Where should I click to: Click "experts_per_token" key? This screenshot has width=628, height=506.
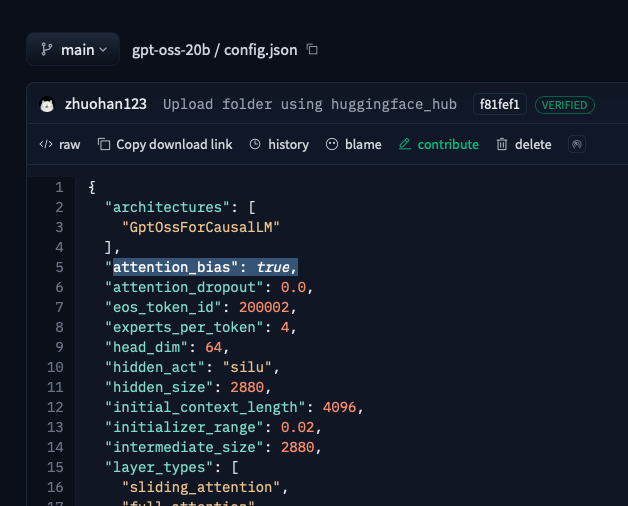(184, 327)
